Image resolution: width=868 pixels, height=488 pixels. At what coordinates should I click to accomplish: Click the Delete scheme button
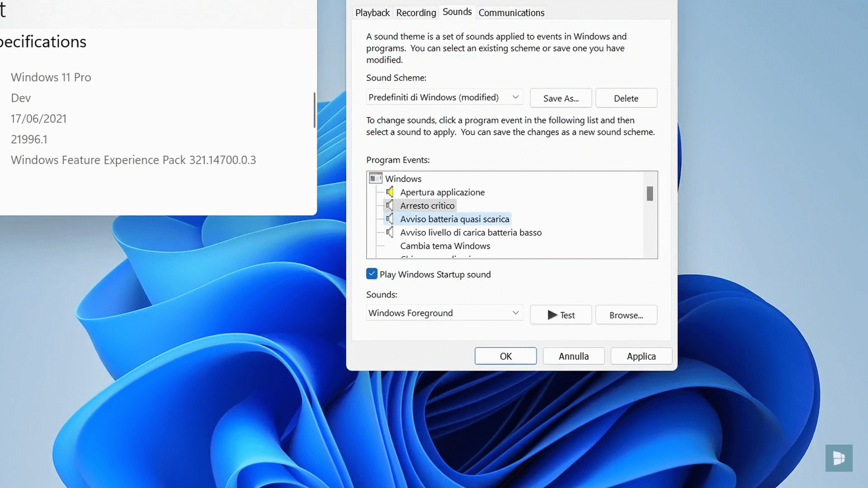click(x=626, y=98)
